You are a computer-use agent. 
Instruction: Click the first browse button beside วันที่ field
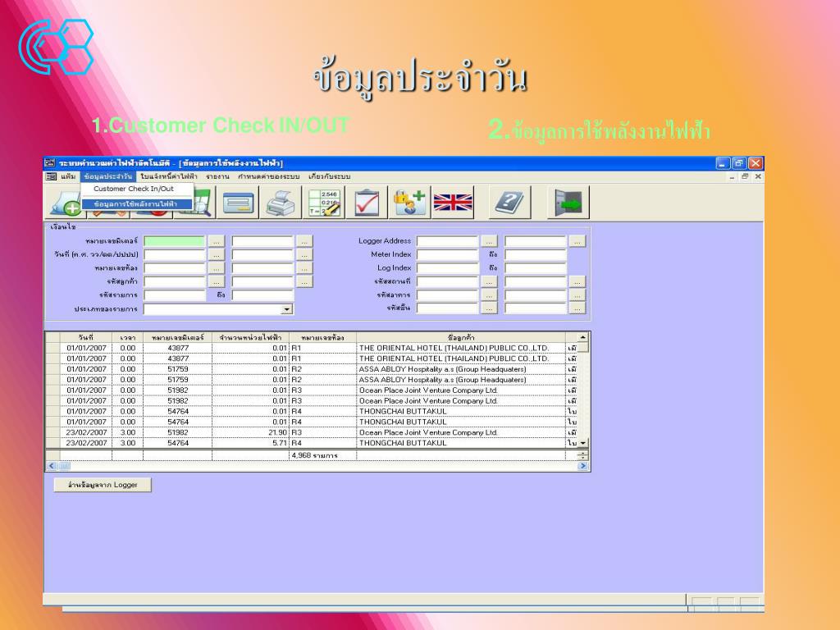(217, 255)
